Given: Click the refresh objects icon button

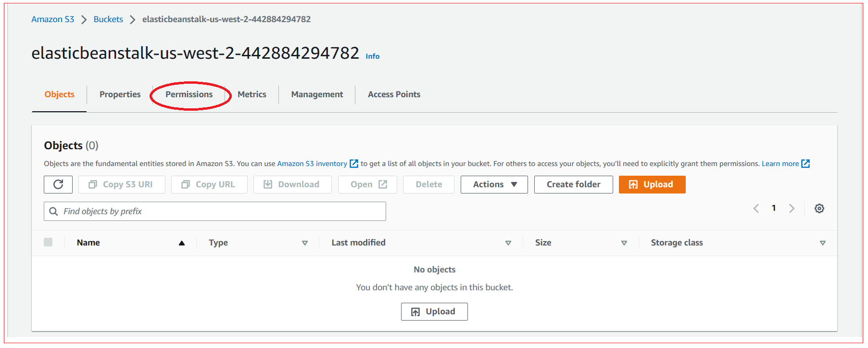Looking at the screenshot, I should pos(58,184).
